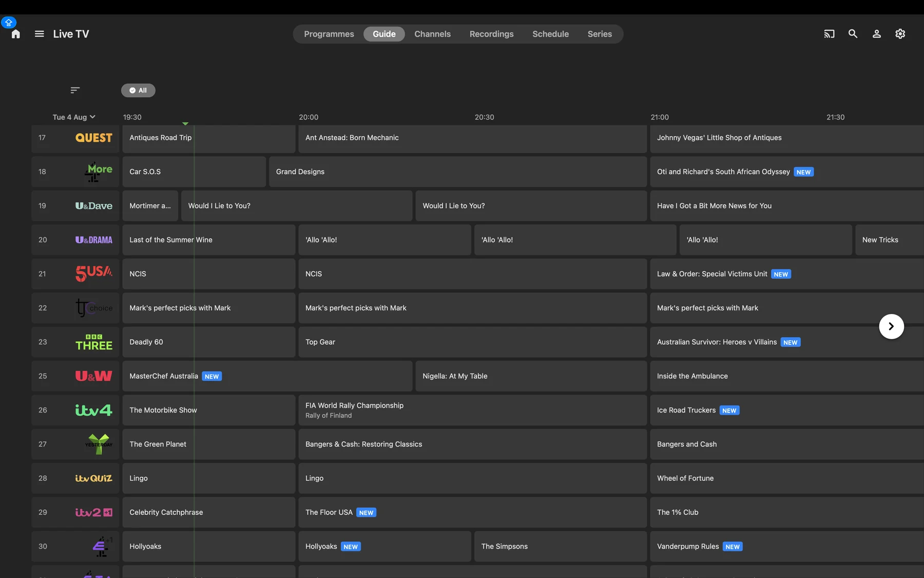The width and height of the screenshot is (924, 578).
Task: Open The Green Planet programme
Action: coord(209,444)
